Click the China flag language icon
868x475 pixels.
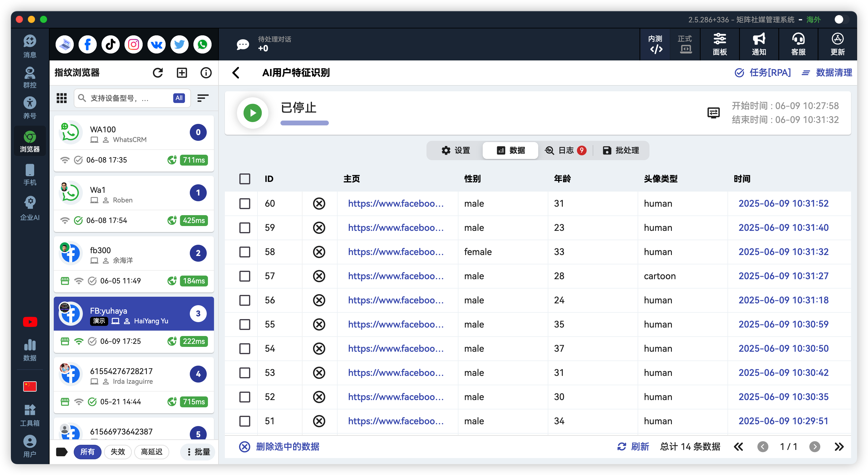[x=30, y=386]
